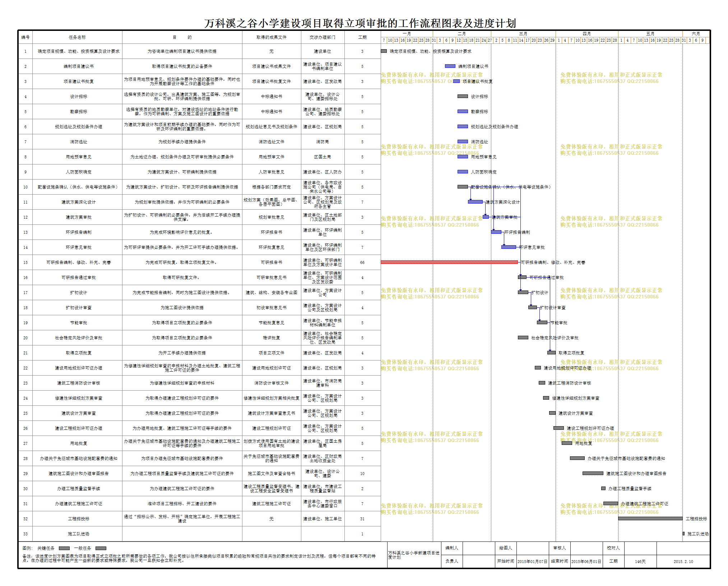Select the 任务名称 column header

[x=77, y=37]
